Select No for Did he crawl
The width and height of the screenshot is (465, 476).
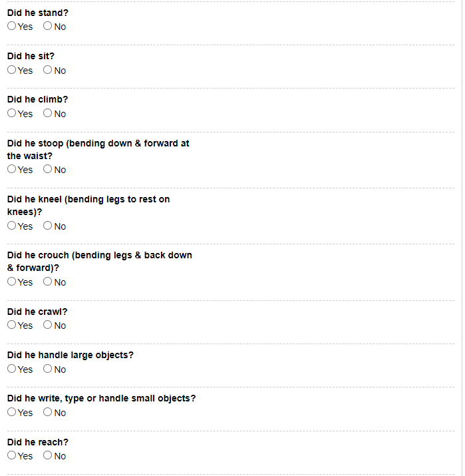[48, 325]
